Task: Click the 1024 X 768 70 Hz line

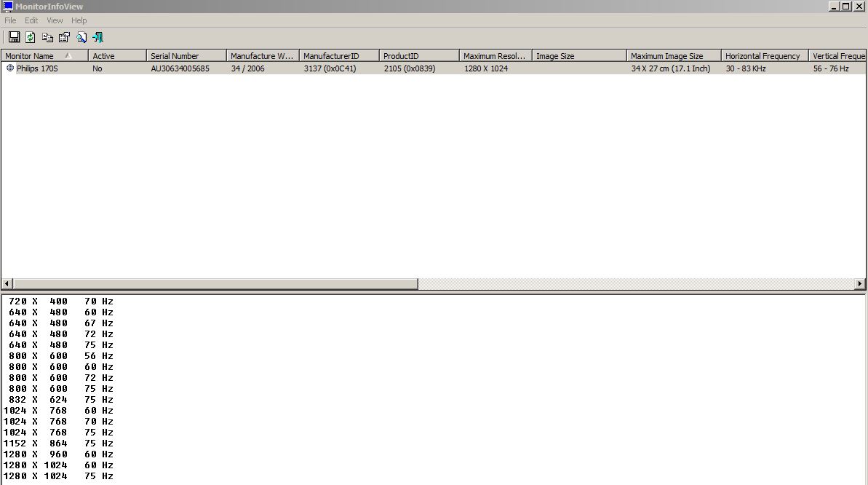Action: [58, 422]
